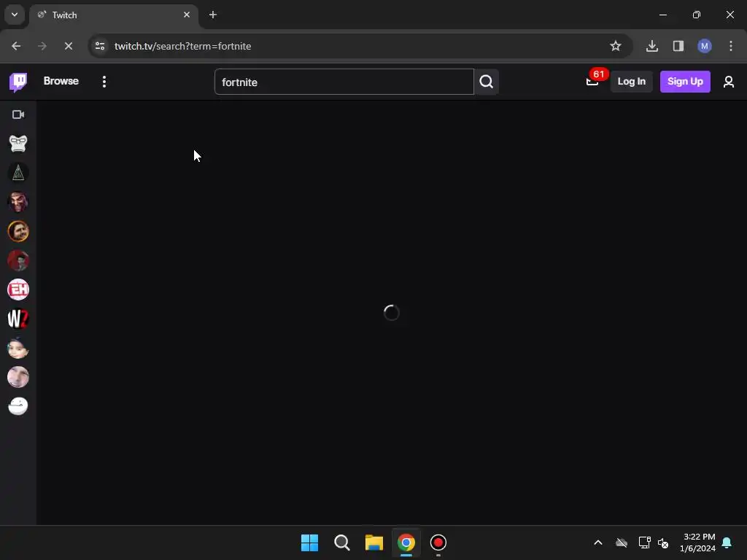Open the EH logo channel

(x=18, y=289)
